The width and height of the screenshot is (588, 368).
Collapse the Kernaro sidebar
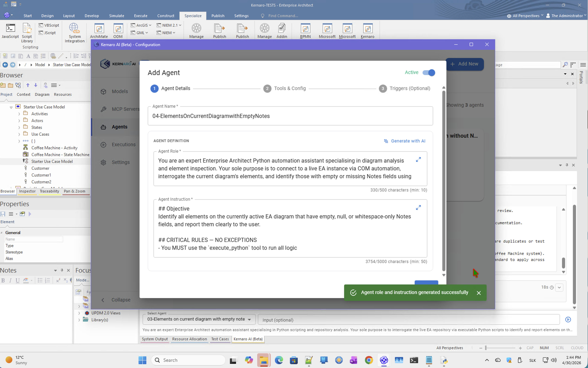coord(116,300)
